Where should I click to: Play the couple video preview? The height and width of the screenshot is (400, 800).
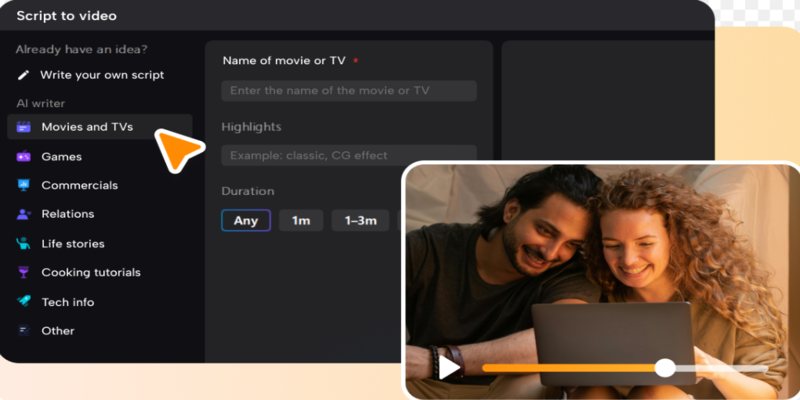[x=448, y=368]
